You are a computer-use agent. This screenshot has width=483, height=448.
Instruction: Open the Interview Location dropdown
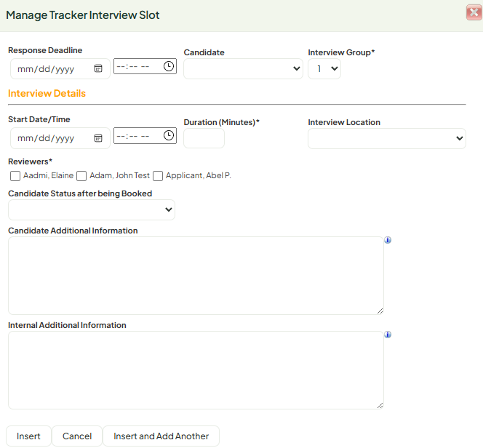(x=387, y=139)
